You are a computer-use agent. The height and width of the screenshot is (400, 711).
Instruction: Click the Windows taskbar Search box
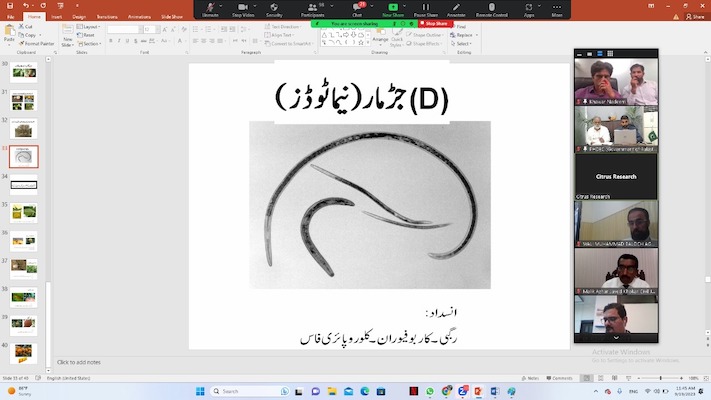250,391
